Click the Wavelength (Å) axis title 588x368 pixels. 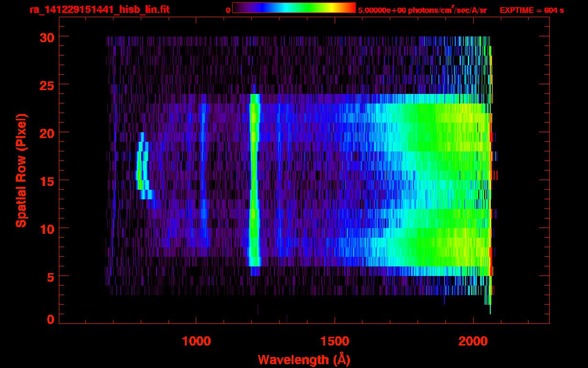click(x=304, y=359)
